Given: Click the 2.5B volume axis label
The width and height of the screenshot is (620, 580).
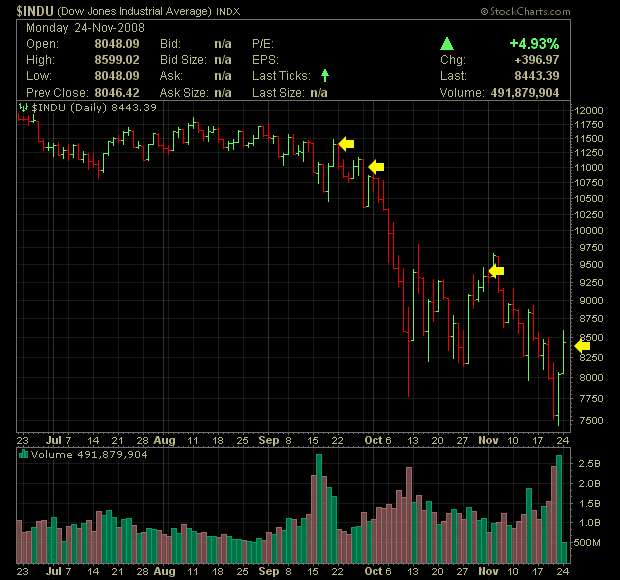Looking at the screenshot, I should pyautogui.click(x=590, y=463).
